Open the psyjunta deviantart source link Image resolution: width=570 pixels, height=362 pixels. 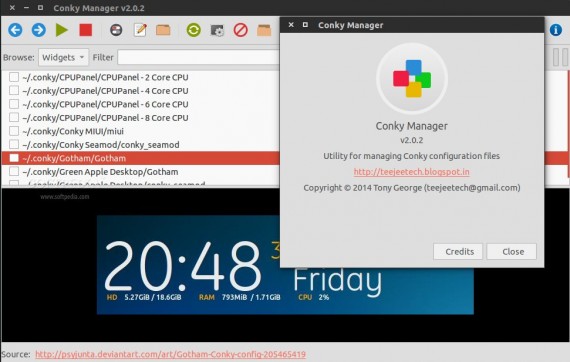[x=170, y=354]
